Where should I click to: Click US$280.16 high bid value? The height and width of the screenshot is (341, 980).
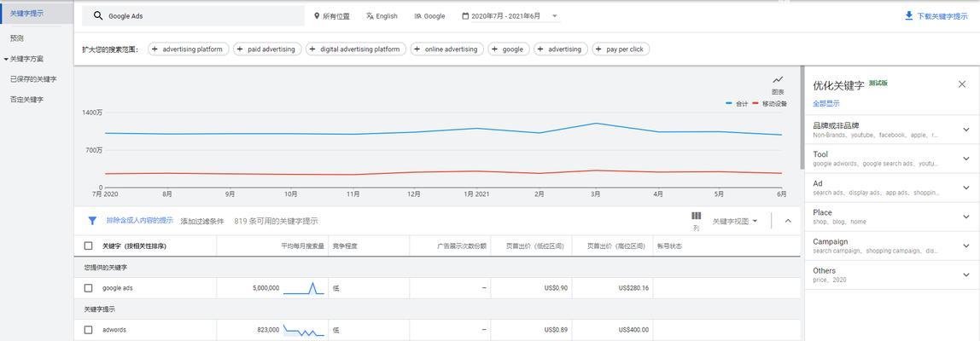633,288
